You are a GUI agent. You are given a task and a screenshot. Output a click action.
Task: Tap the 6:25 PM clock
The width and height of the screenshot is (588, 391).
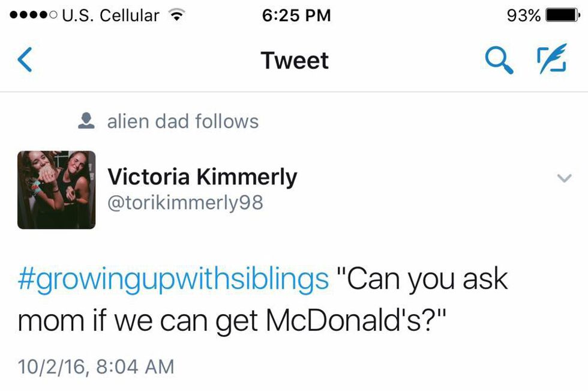[x=296, y=16]
